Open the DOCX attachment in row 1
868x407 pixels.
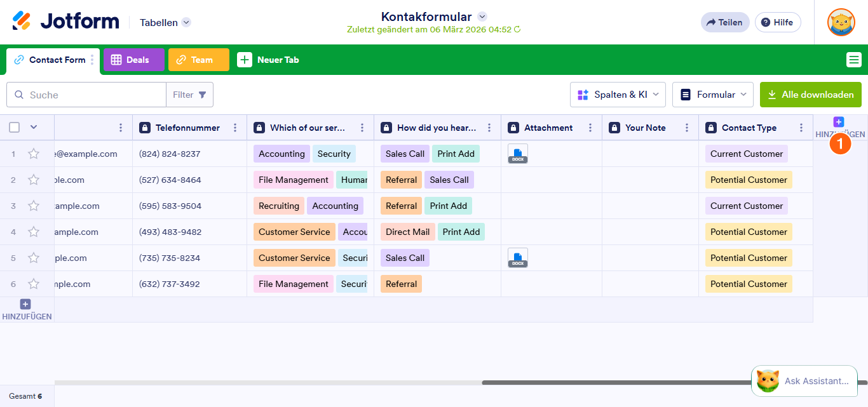tap(518, 153)
